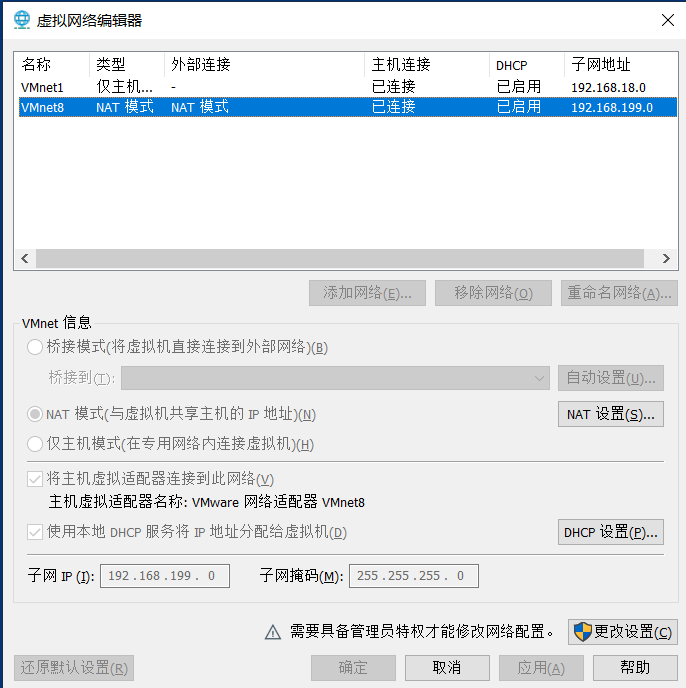Close the 虚拟网络编辑器 dialog
This screenshot has height=688, width=686.
coord(668,20)
